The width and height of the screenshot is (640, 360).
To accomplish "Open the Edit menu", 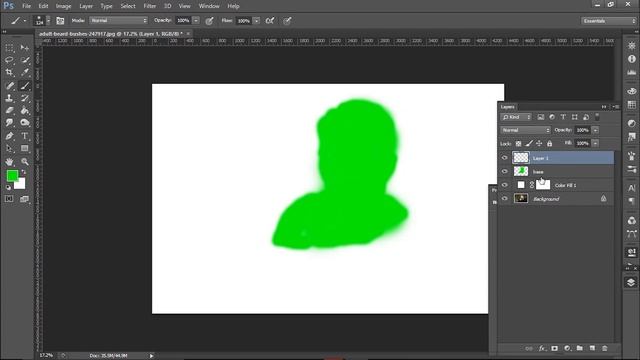I will tap(43, 6).
